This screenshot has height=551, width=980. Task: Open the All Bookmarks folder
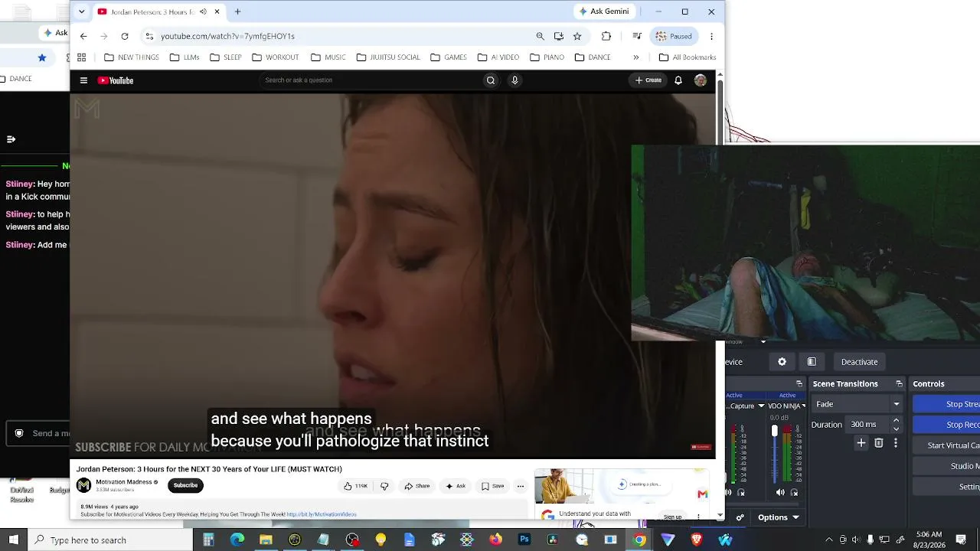pyautogui.click(x=688, y=57)
